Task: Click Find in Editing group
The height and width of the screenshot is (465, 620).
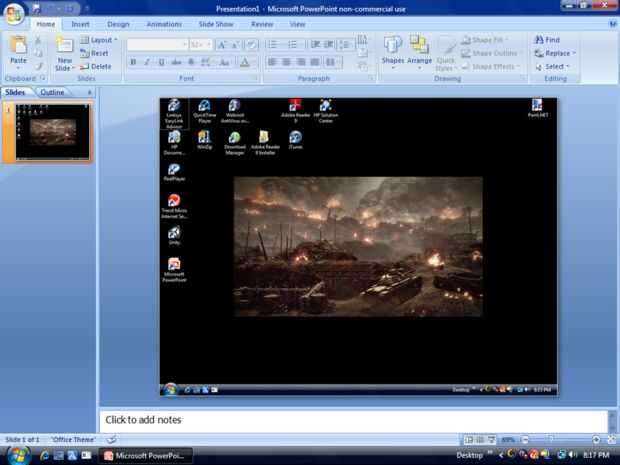Action: (x=548, y=40)
